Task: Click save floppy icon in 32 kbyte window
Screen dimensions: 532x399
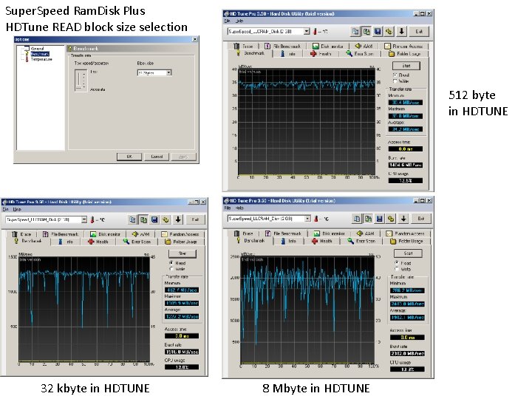Action: pos(154,219)
